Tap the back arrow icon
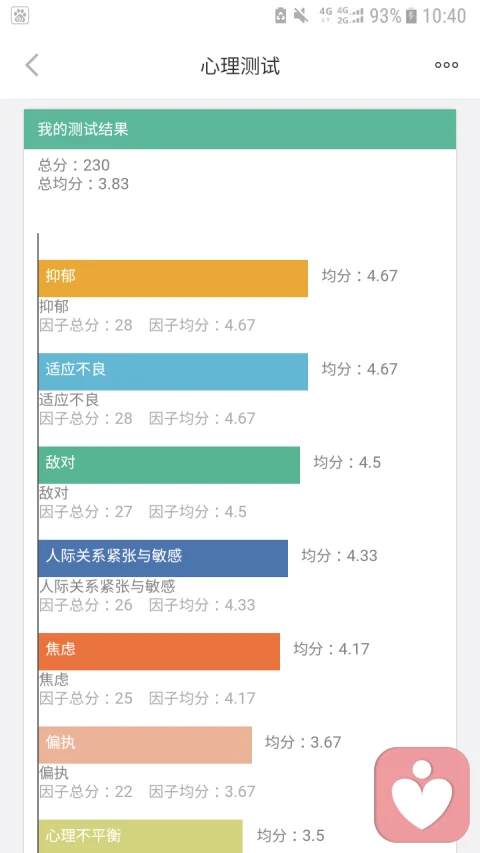Image resolution: width=480 pixels, height=853 pixels. (x=32, y=65)
